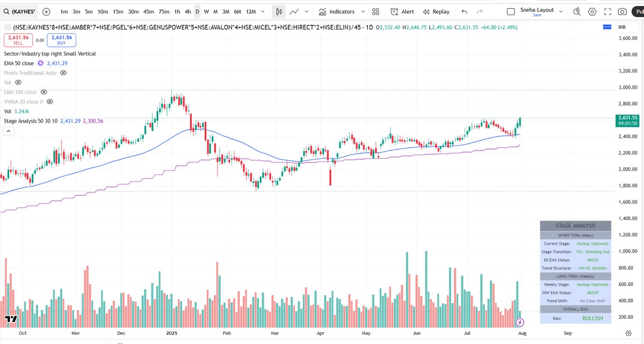Switch to the 1m timeframe

tap(64, 11)
